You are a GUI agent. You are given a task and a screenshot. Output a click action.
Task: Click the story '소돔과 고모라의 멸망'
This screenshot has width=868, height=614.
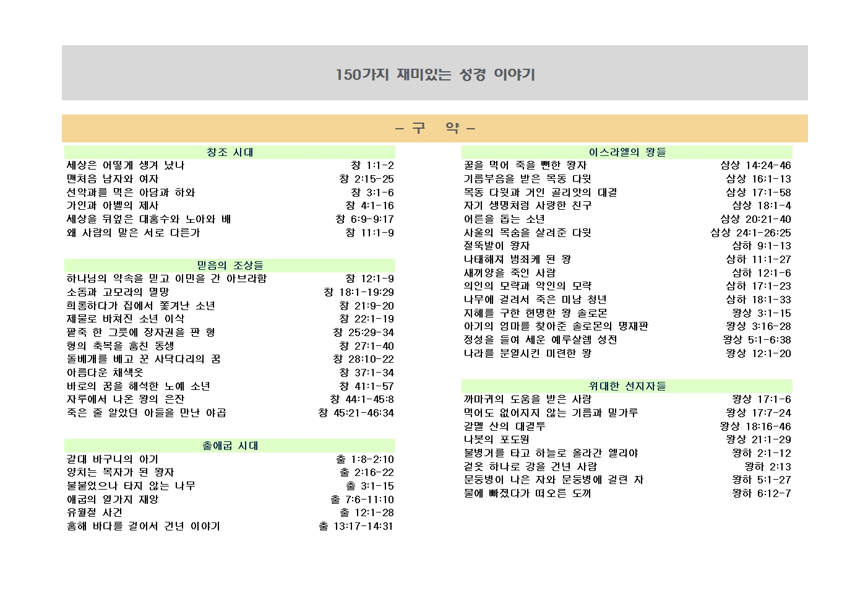118,292
